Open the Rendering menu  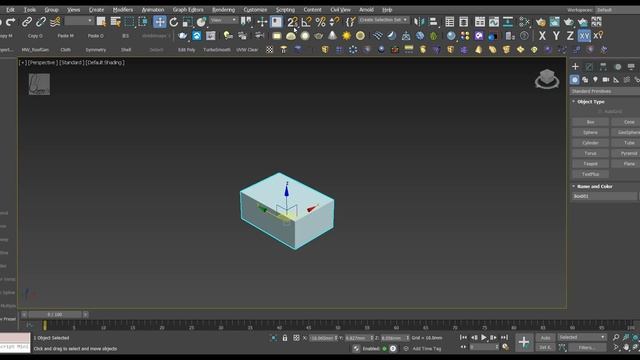(x=223, y=9)
